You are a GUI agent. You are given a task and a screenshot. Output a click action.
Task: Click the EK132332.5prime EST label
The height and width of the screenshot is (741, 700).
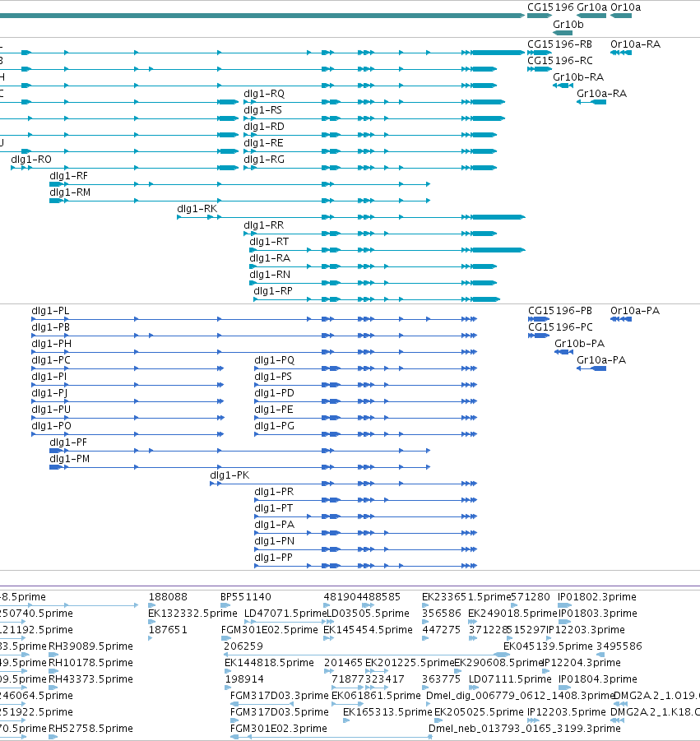coord(192,614)
